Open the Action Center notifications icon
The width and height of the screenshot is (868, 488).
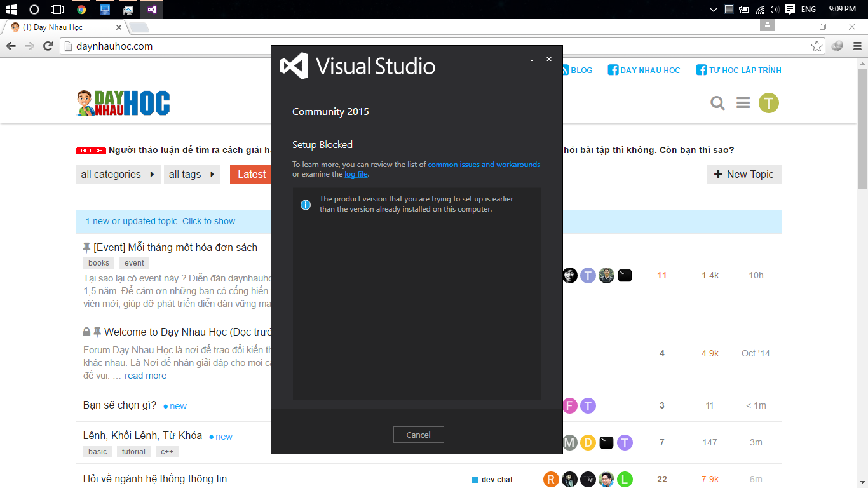pyautogui.click(x=790, y=10)
